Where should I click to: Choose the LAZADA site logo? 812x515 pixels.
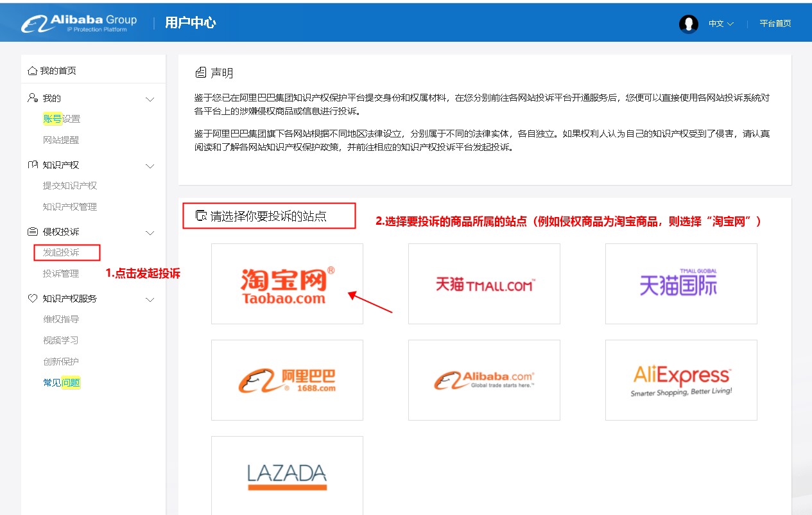(x=287, y=476)
